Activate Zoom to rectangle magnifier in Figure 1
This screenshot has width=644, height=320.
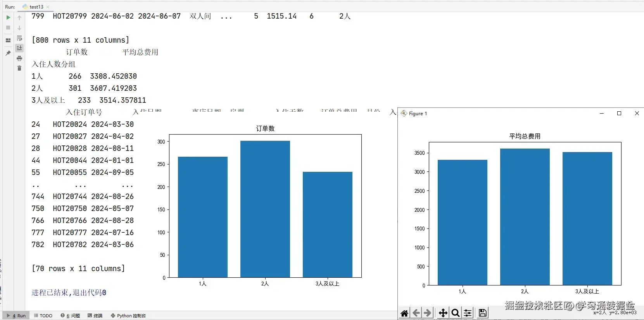pyautogui.click(x=456, y=313)
